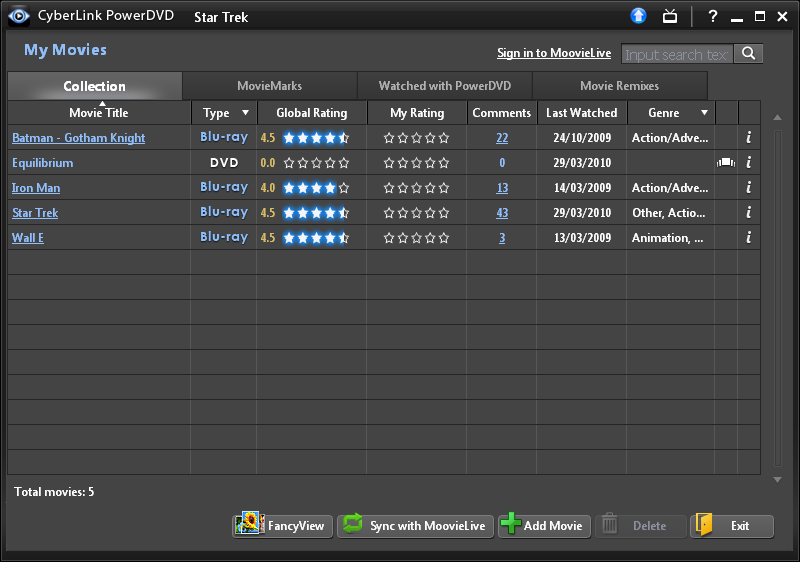800x562 pixels.
Task: Click the scrollbar down arrow of the movie list
Action: point(778,480)
